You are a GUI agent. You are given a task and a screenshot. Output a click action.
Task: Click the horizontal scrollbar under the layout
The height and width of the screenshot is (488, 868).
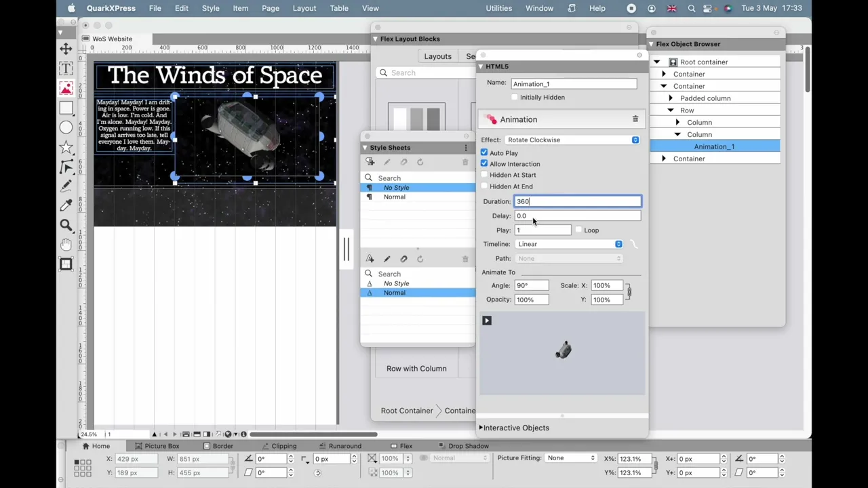(312, 434)
